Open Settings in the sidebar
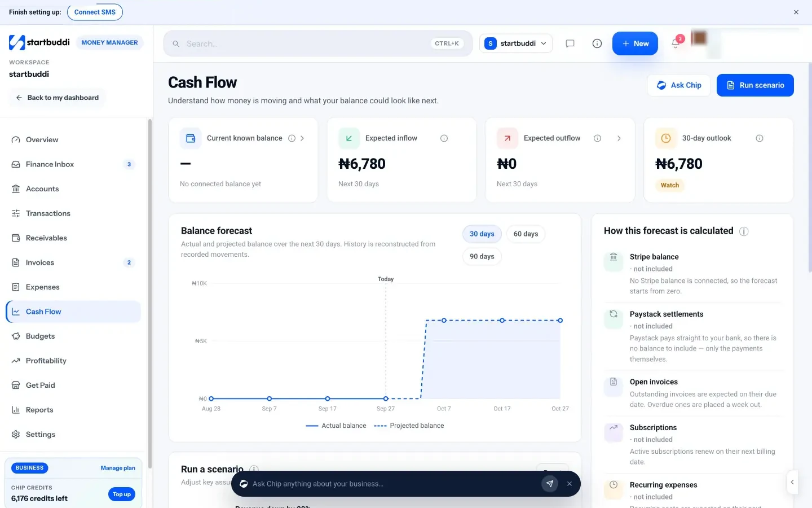 [73, 435]
